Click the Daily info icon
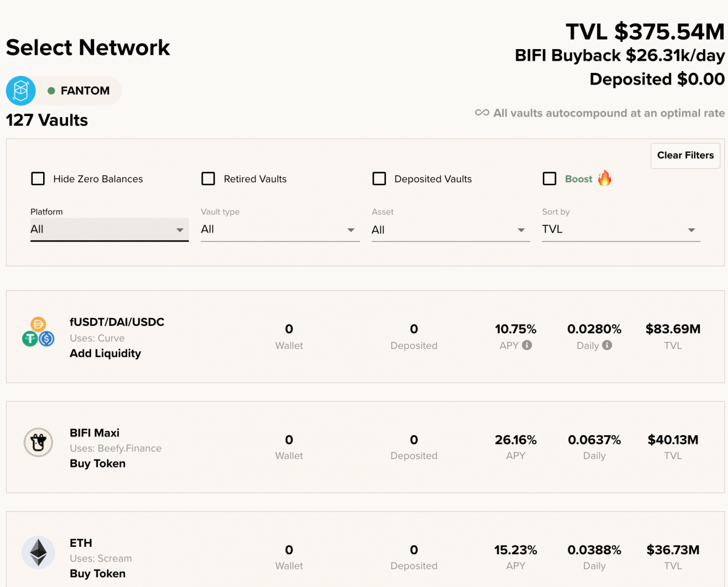 pyautogui.click(x=607, y=345)
